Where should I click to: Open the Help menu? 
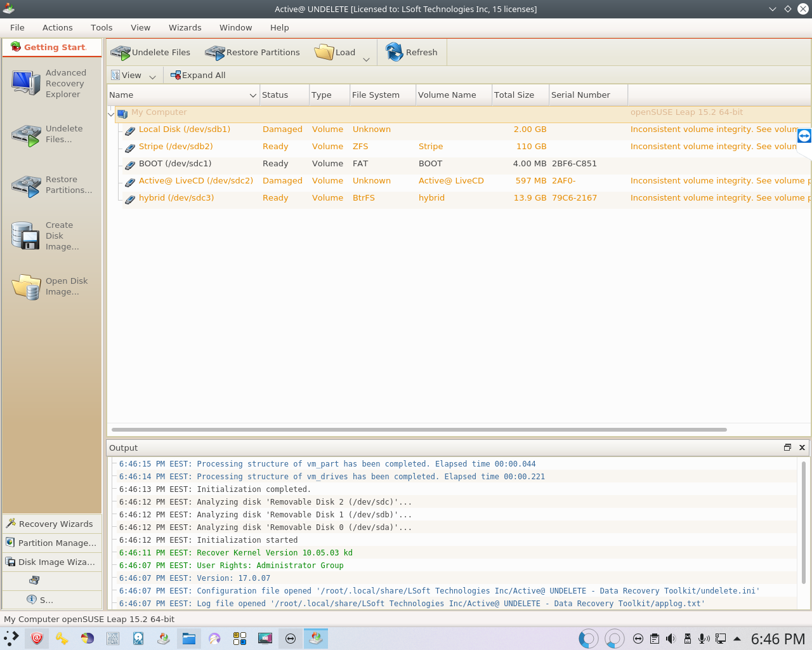[280, 27]
